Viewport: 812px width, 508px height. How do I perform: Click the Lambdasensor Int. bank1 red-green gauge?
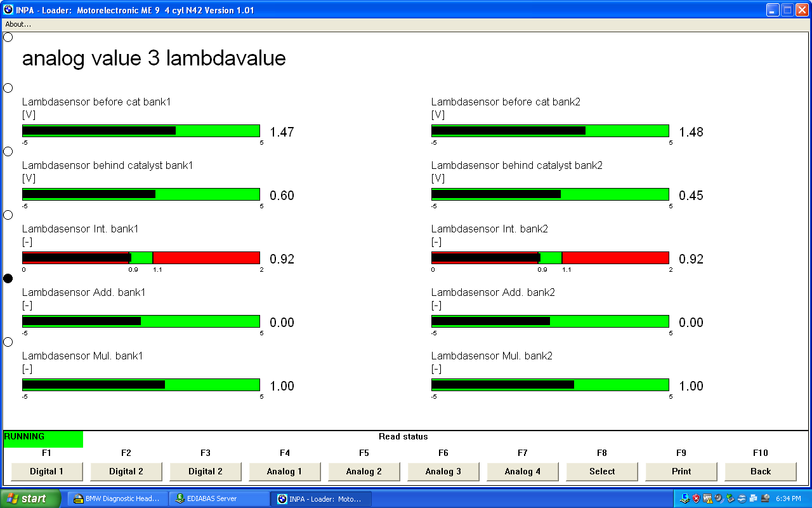[x=141, y=258]
